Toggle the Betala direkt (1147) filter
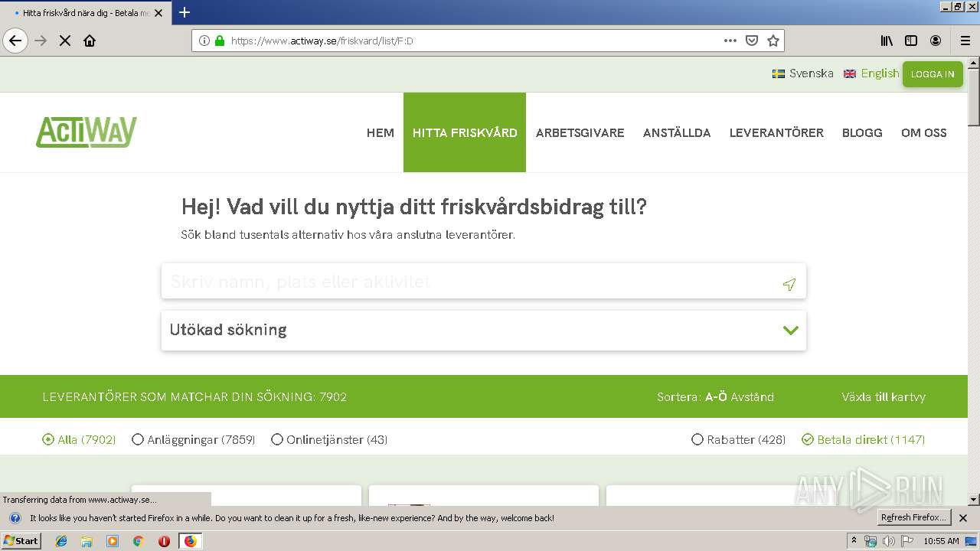 coord(864,439)
